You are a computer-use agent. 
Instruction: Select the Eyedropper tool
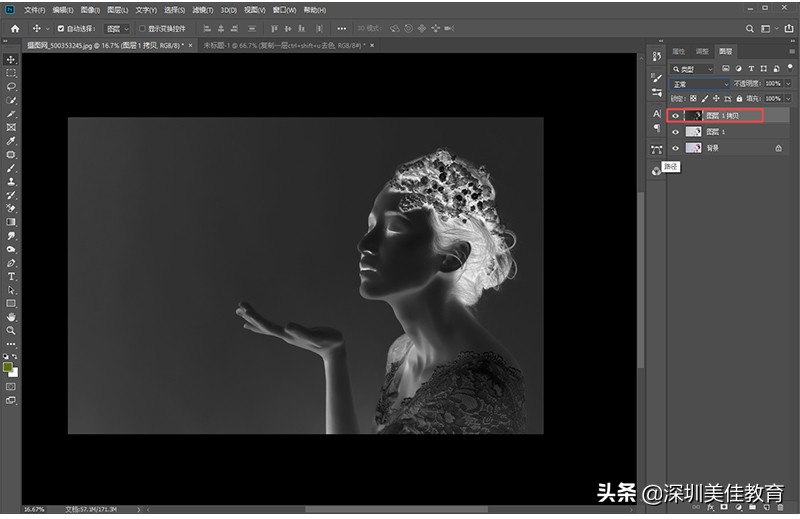11,141
